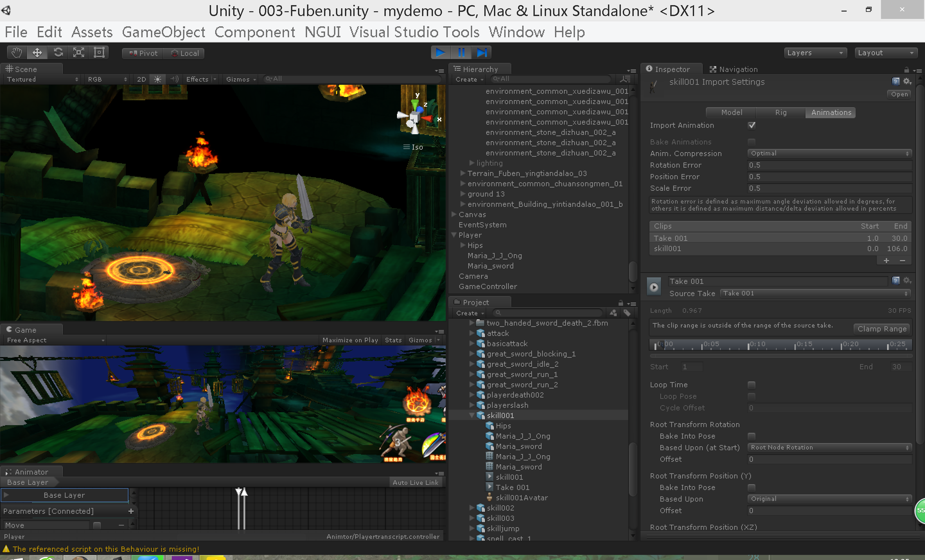Open Inspector help icon for skill001
925x560 pixels.
(896, 82)
